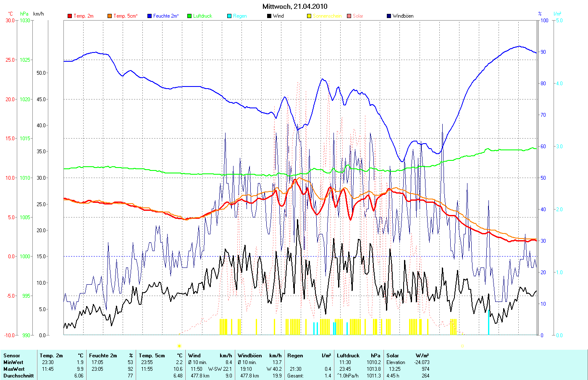Click the green Luftdruck legend square
Viewport: 588px width, 380px height.
(x=189, y=16)
